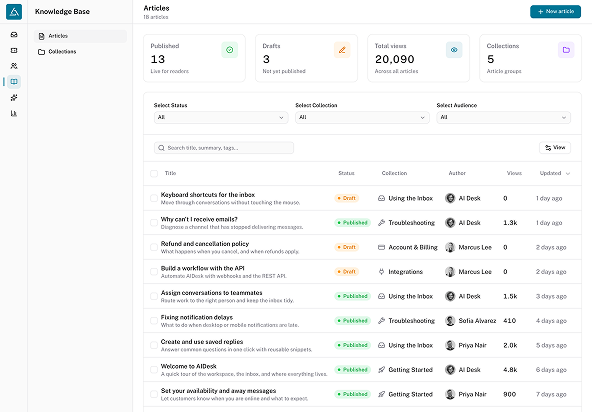Create a New article
592x412 pixels.
point(555,12)
